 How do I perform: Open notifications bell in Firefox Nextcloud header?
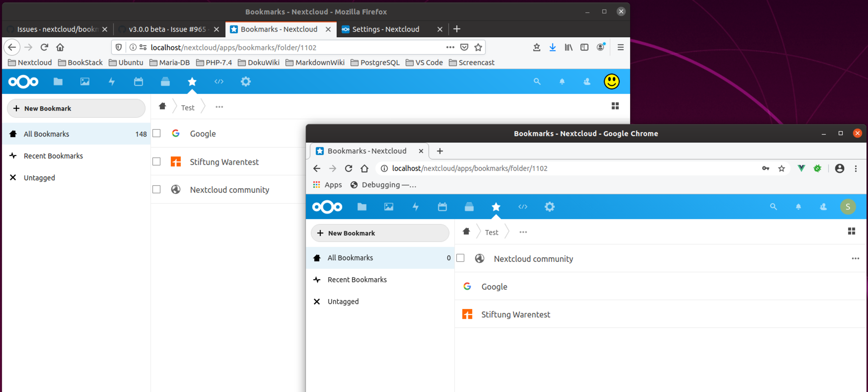pos(562,81)
